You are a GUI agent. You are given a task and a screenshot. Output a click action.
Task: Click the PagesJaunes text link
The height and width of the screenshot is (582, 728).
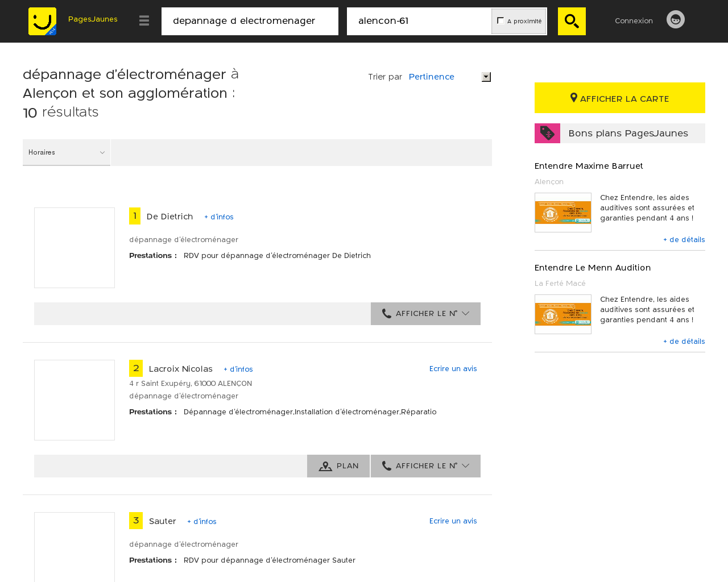pos(93,19)
